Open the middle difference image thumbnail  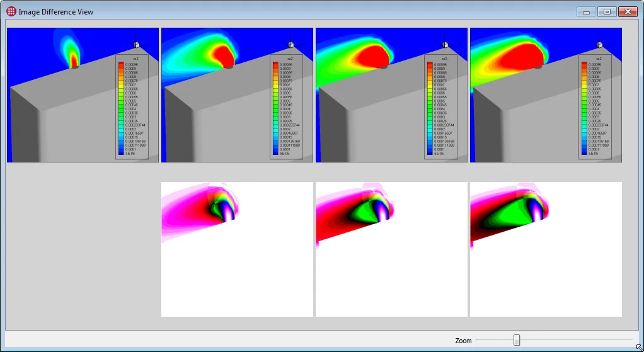pos(391,249)
